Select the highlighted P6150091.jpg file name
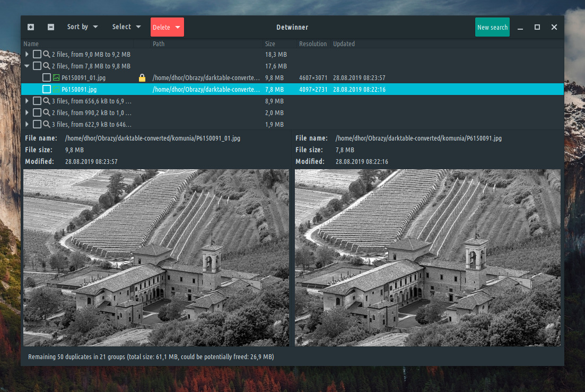585x392 pixels. tap(79, 90)
